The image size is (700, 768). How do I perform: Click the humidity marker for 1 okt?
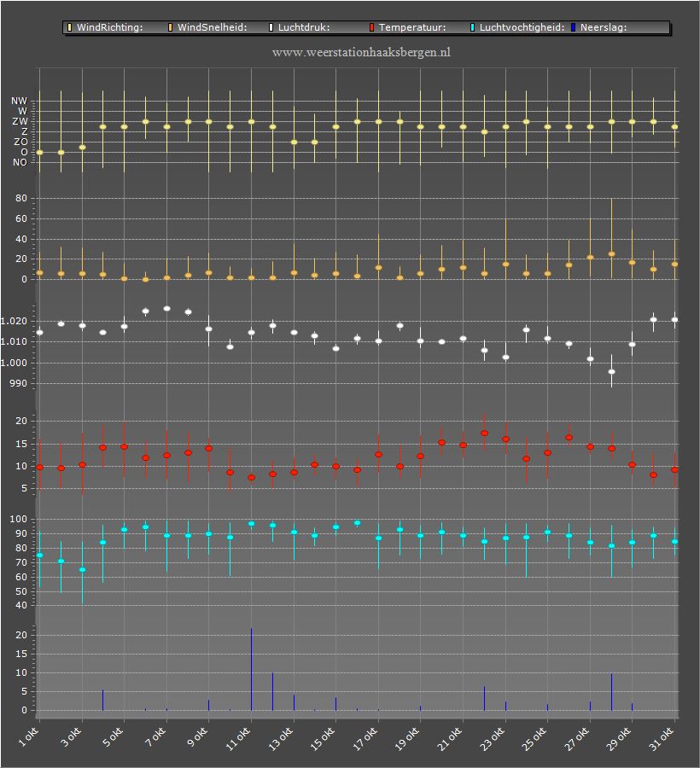(x=39, y=555)
